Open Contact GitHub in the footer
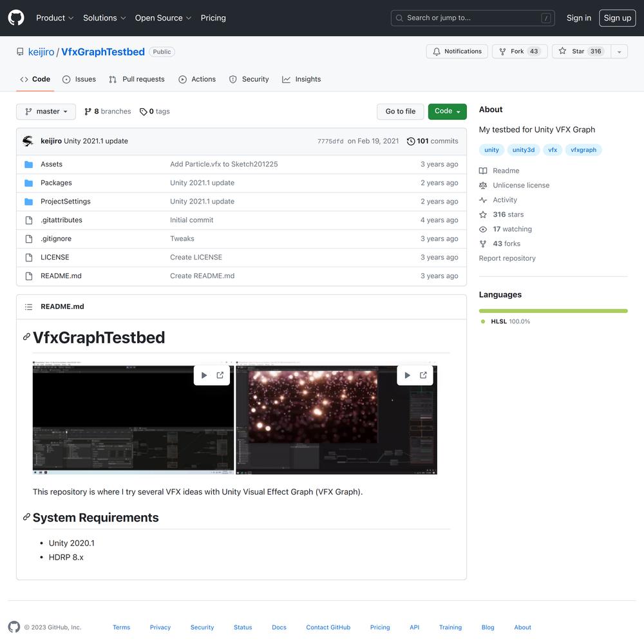This screenshot has height=644, width=644. [x=328, y=627]
